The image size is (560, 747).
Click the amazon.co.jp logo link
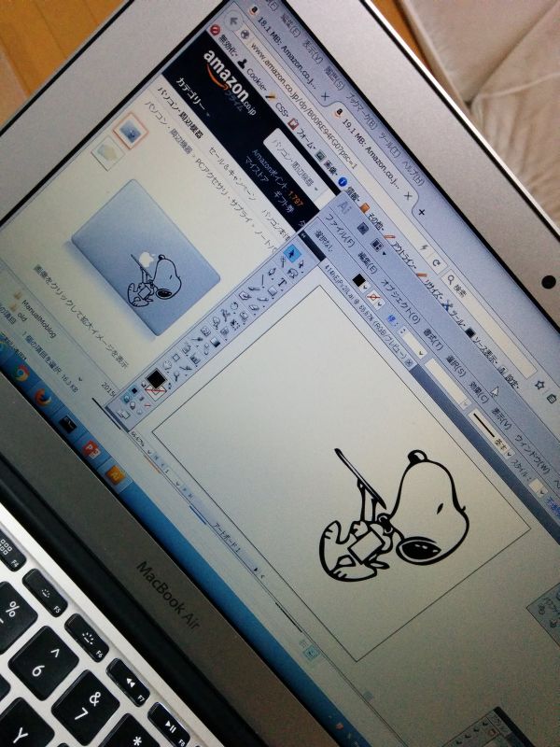pyautogui.click(x=230, y=84)
